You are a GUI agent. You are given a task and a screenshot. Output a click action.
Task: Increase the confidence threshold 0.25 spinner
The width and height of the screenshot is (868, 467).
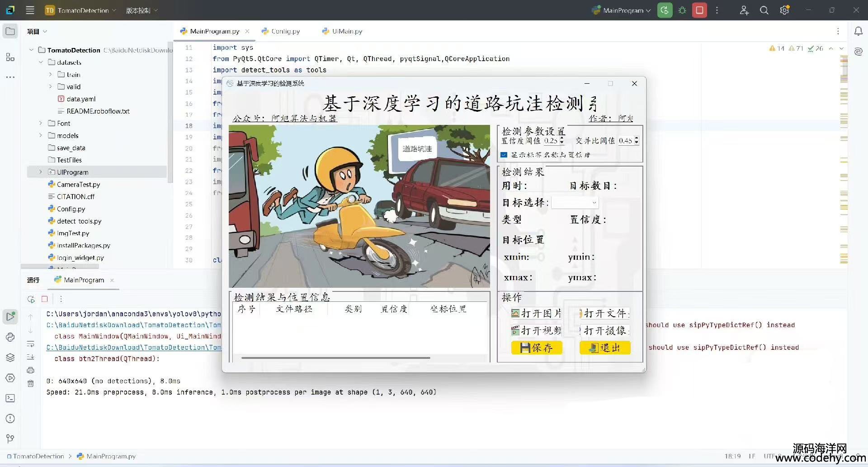pyautogui.click(x=561, y=138)
